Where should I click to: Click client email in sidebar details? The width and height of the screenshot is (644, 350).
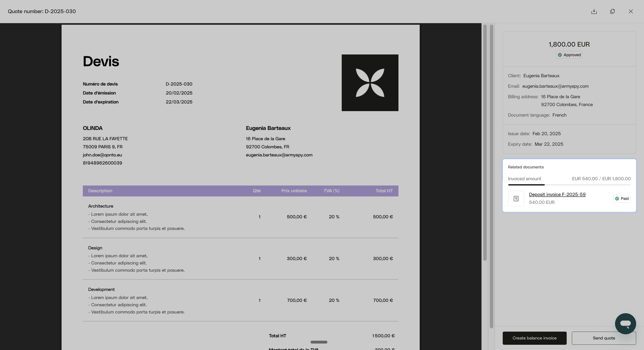[x=555, y=86]
